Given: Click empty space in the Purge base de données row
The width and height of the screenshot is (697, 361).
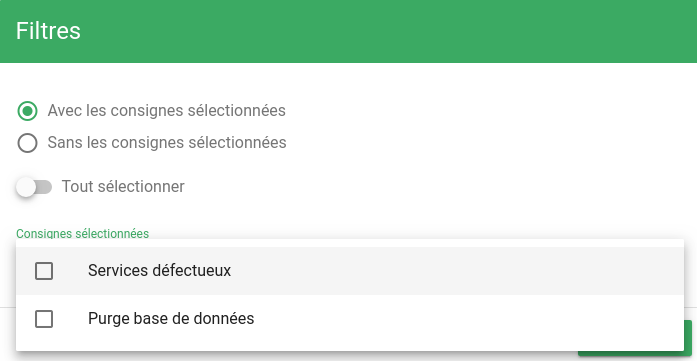Looking at the screenshot, I should [445, 319].
